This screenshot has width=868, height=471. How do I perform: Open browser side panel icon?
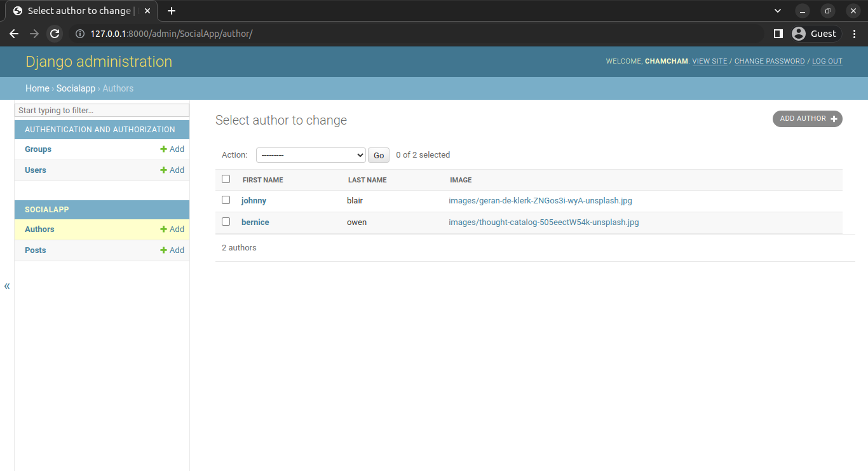tap(778, 34)
